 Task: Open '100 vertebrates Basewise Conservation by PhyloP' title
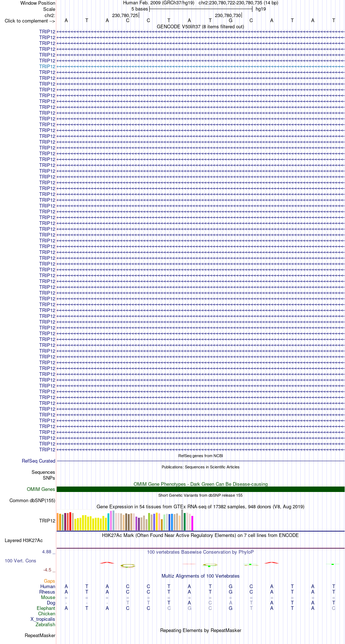200,552
